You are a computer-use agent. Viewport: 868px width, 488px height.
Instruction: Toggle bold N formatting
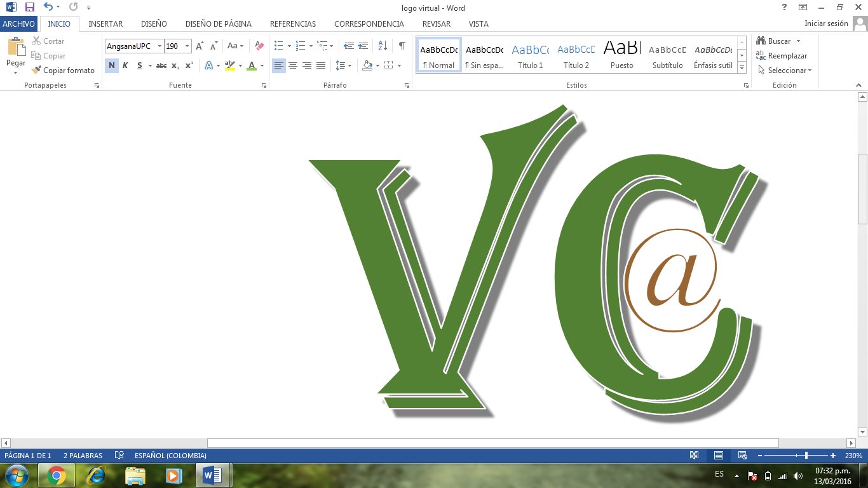(x=112, y=65)
